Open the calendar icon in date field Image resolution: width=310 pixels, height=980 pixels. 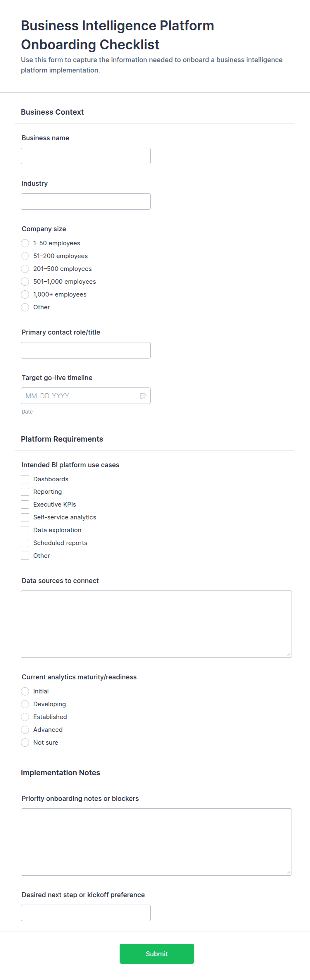(x=143, y=396)
